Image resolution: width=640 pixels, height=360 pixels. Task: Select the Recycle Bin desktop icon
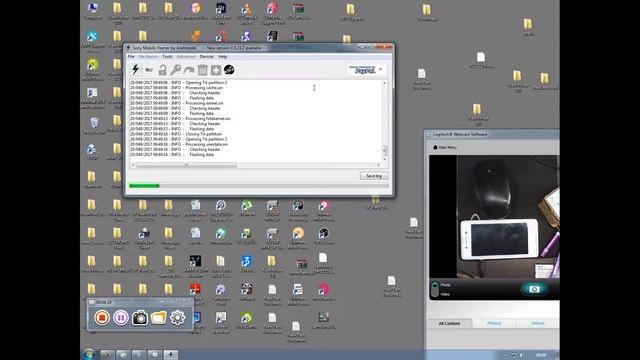point(94,126)
